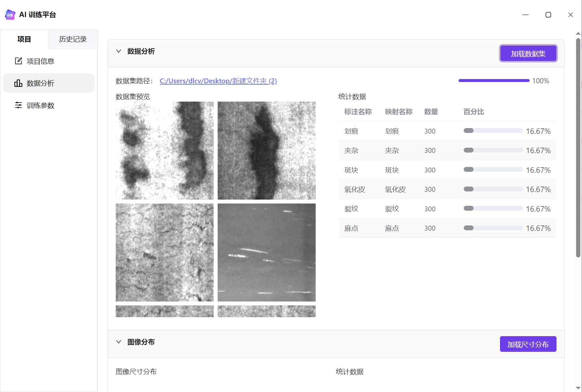The width and height of the screenshot is (582, 392).
Task: Open 项目信息 in the sidebar
Action: [x=49, y=61]
